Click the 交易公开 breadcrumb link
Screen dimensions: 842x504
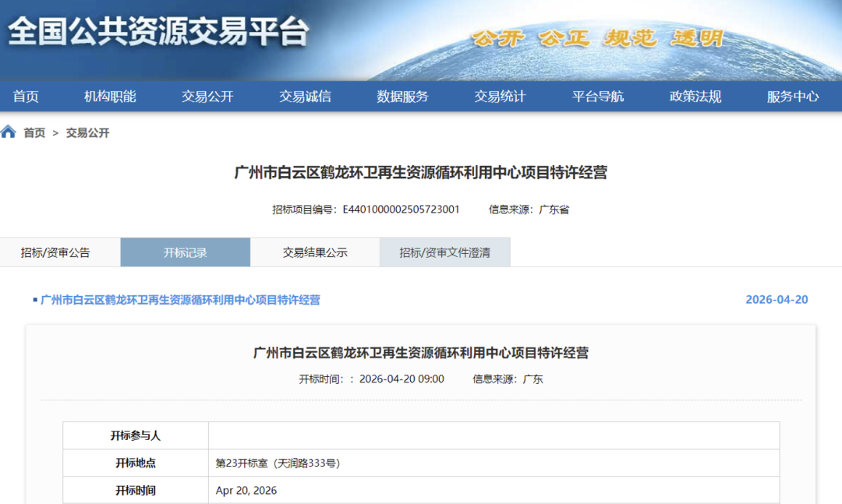click(87, 133)
